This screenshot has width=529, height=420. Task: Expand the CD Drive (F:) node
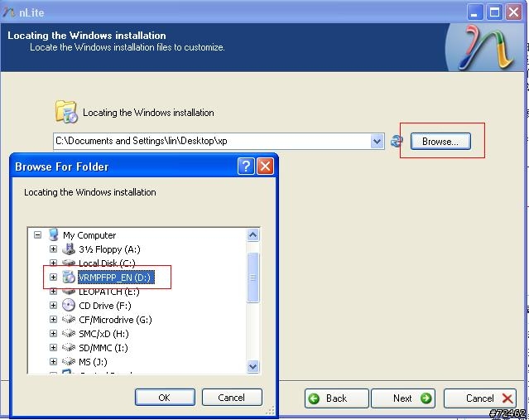(53, 305)
